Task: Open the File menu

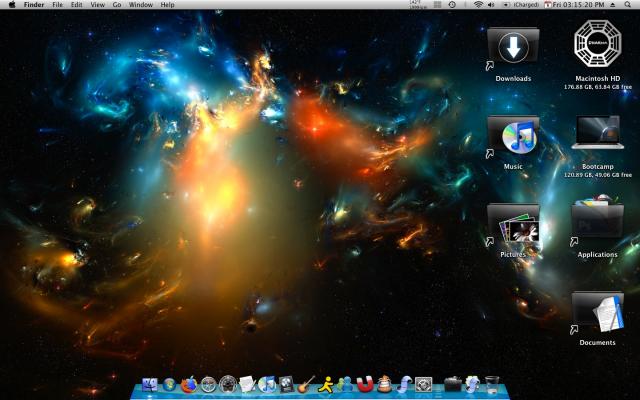Action: coord(57,5)
